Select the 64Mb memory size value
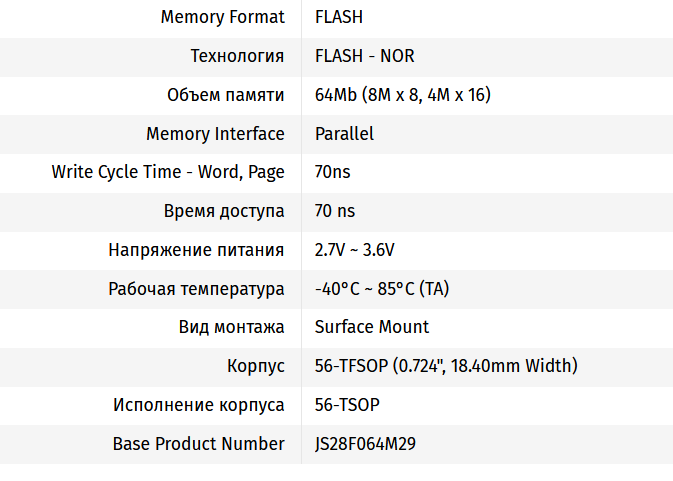The height and width of the screenshot is (481, 673). (402, 95)
